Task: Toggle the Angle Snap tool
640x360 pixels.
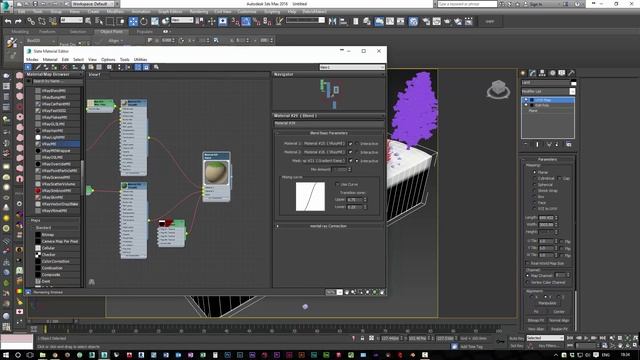Action: (246, 21)
